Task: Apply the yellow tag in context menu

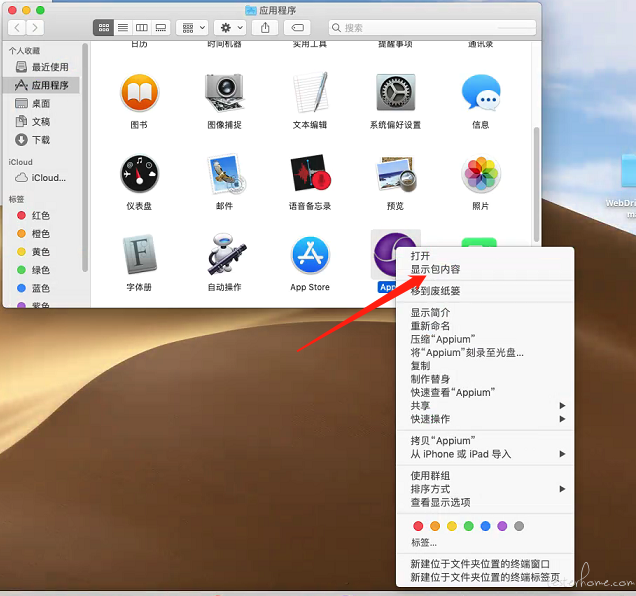Action: 452,526
